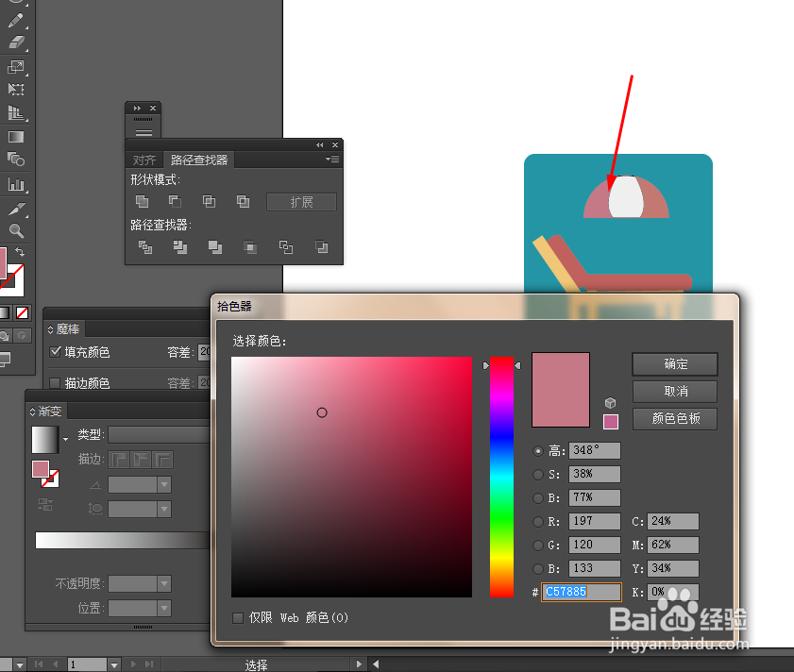Click 取消 in color picker
The width and height of the screenshot is (794, 672).
click(x=675, y=392)
